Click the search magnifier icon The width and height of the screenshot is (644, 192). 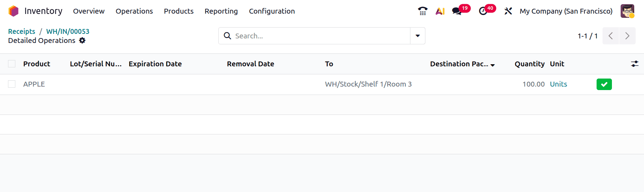tap(227, 36)
